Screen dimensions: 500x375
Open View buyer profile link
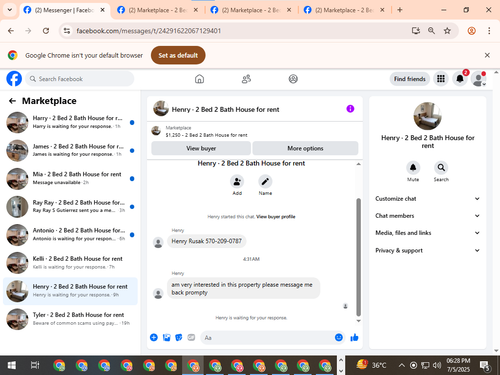coord(276,217)
